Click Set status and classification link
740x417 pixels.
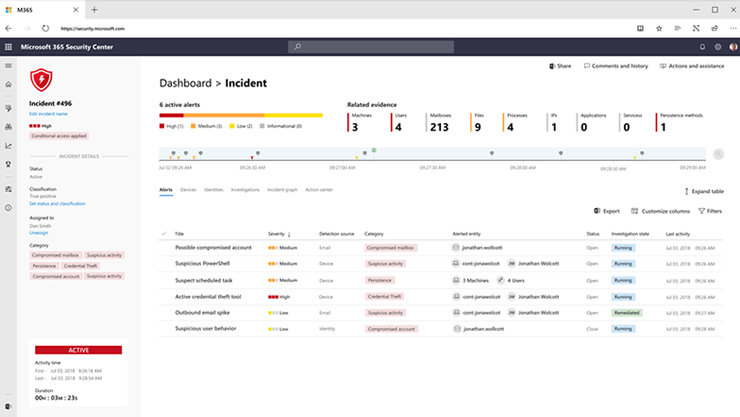pos(57,204)
